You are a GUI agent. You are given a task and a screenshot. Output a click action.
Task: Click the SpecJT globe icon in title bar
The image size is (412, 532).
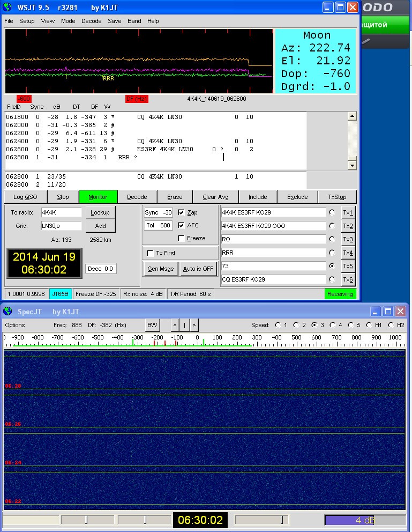(x=7, y=312)
